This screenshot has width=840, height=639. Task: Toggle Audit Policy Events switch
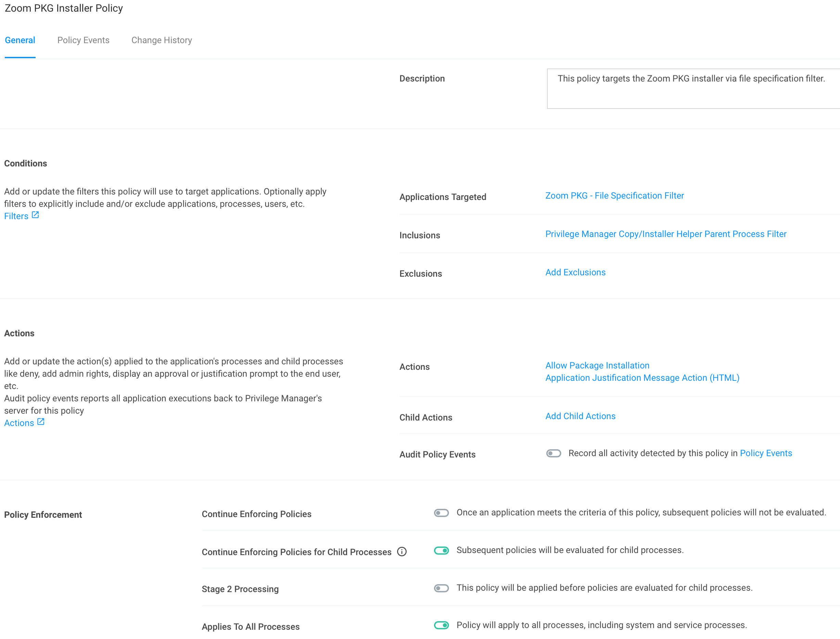tap(553, 453)
